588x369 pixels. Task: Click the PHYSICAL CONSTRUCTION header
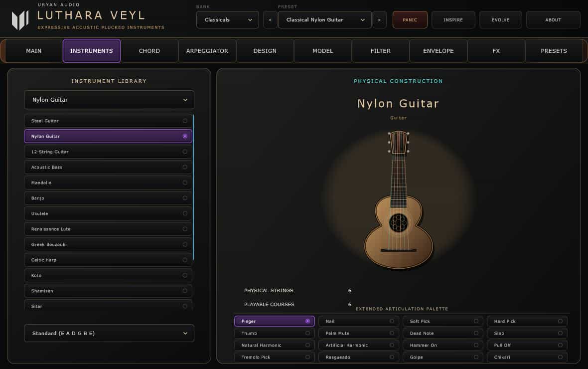pyautogui.click(x=398, y=81)
